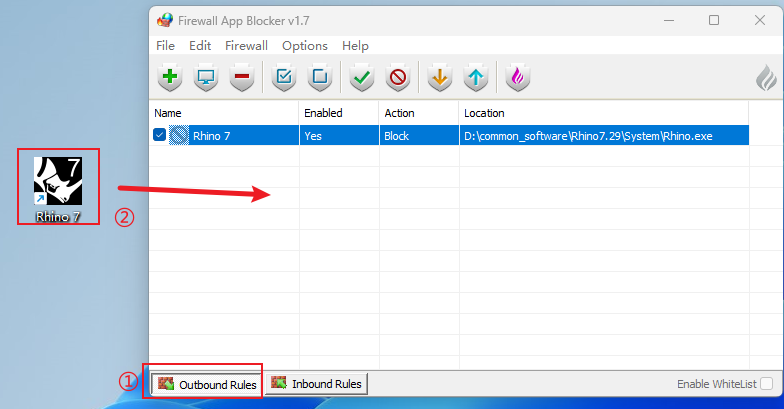Image resolution: width=784 pixels, height=409 pixels.
Task: Sort by the Enabled column header
Action: click(x=339, y=113)
